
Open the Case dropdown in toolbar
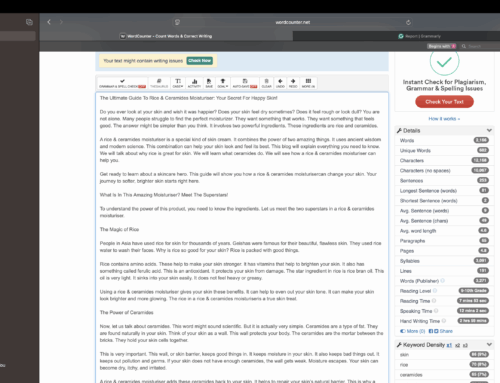(178, 83)
